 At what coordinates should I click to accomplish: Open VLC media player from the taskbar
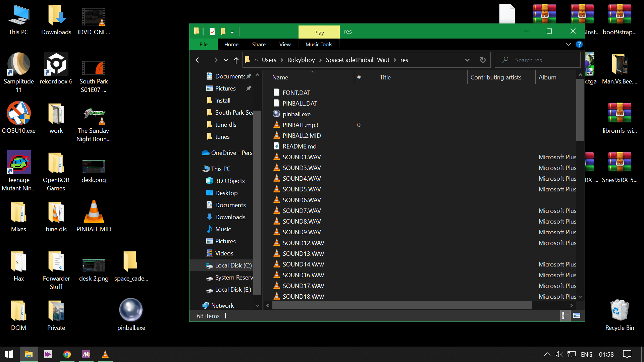pos(105,354)
